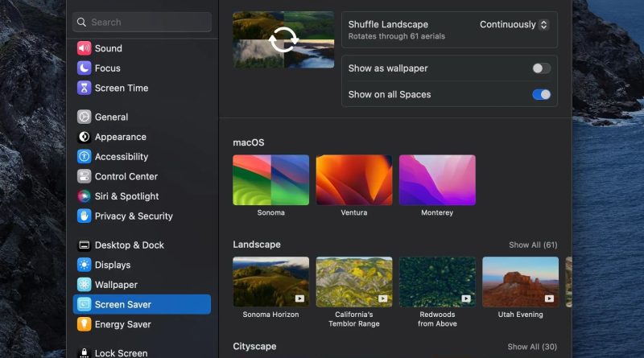The image size is (644, 358).
Task: Click the Appearance half-circle icon
Action: pyautogui.click(x=84, y=137)
